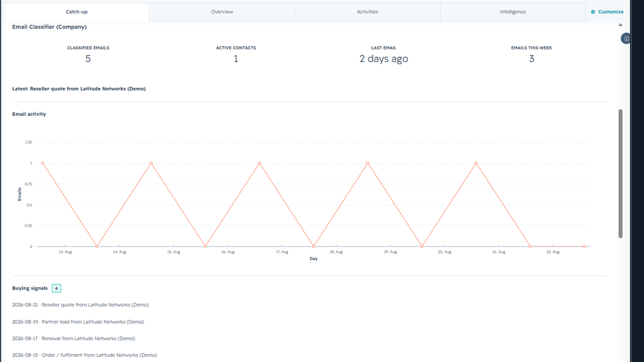This screenshot has height=362, width=644.
Task: Click the Last Email value '2 days ago'
Action: pyautogui.click(x=383, y=59)
